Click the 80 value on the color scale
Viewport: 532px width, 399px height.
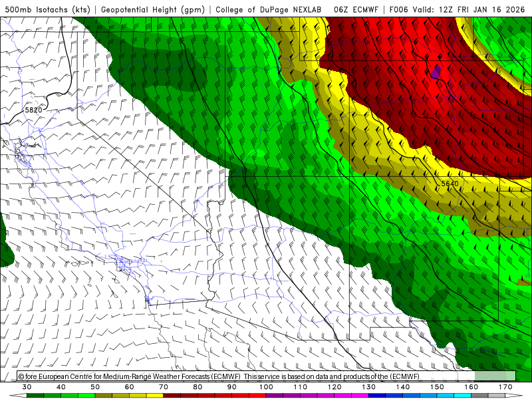point(198,387)
